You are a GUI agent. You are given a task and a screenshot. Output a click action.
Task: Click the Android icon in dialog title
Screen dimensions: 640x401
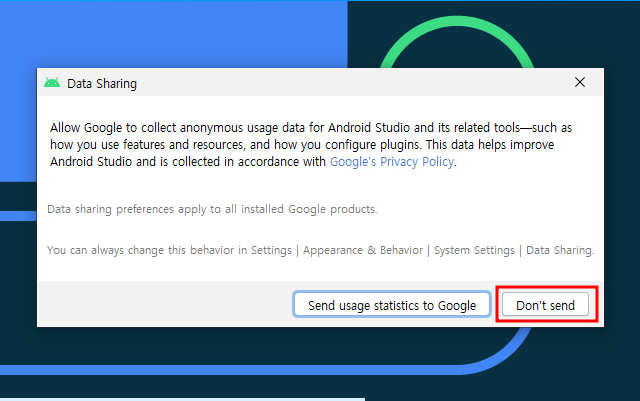pos(52,83)
